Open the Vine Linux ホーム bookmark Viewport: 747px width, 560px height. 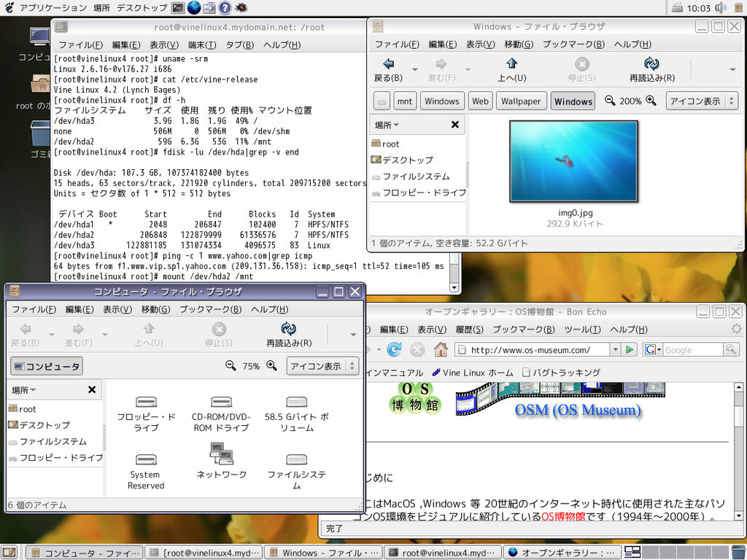click(x=473, y=373)
